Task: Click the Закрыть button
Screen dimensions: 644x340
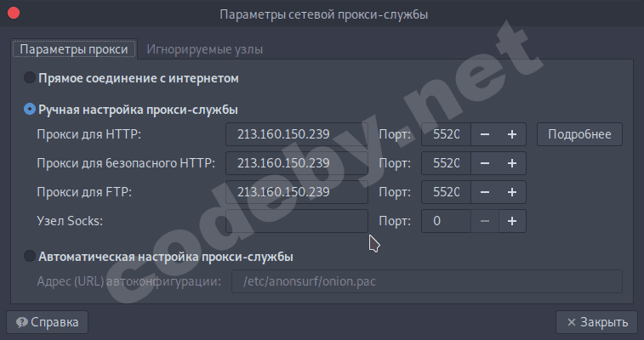Action: pyautogui.click(x=596, y=322)
